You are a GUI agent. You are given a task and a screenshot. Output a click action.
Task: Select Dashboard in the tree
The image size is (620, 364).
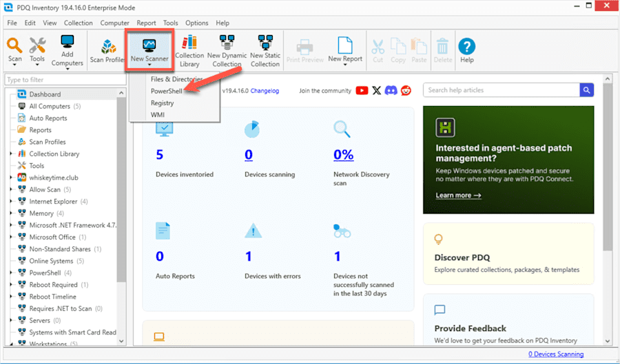pos(45,94)
